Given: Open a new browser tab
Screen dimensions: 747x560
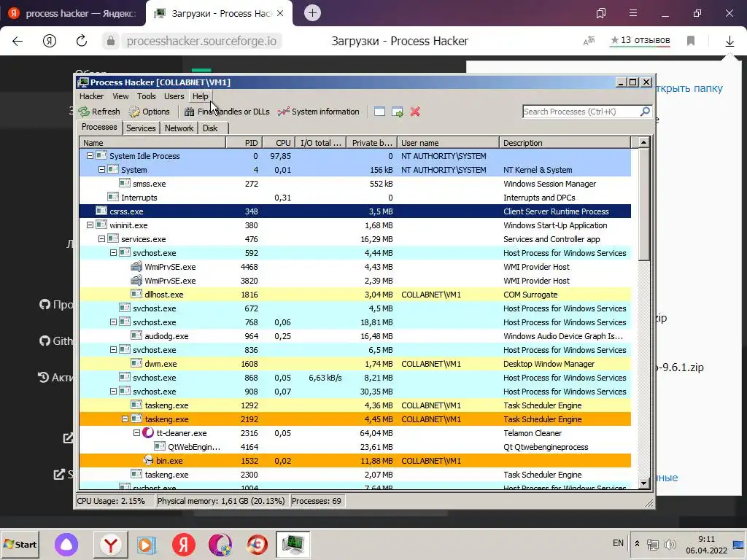Looking at the screenshot, I should pyautogui.click(x=312, y=13).
